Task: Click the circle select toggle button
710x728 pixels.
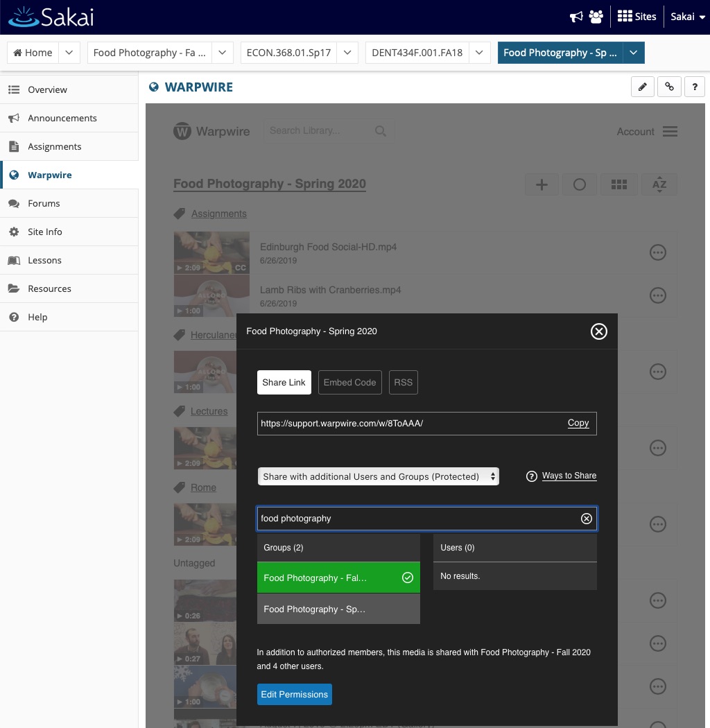Action: pyautogui.click(x=580, y=185)
